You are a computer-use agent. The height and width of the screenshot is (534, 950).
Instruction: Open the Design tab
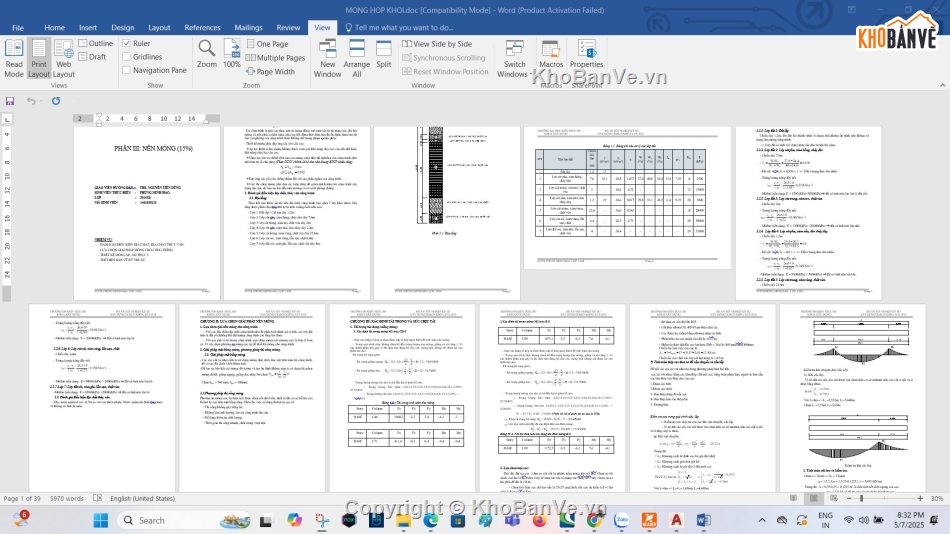(122, 27)
